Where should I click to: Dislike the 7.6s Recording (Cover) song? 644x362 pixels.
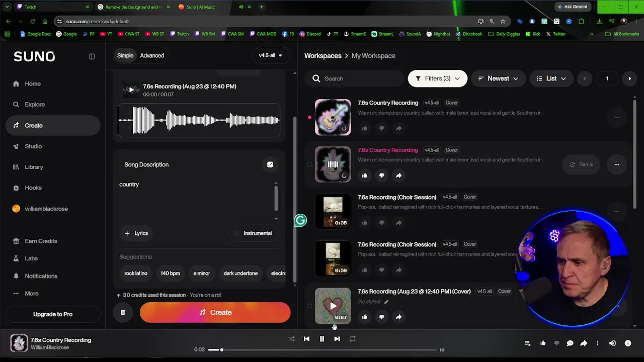(x=382, y=317)
